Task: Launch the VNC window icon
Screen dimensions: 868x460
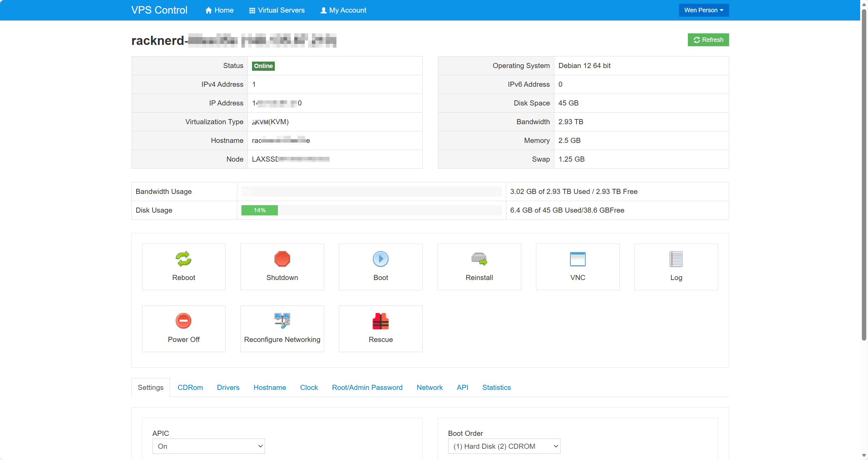Action: pos(578,259)
